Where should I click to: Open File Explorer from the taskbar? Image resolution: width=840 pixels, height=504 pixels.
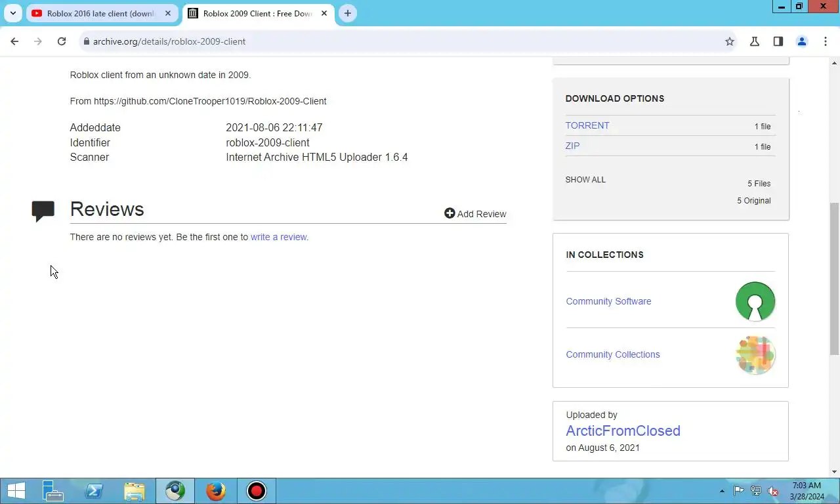coord(135,491)
